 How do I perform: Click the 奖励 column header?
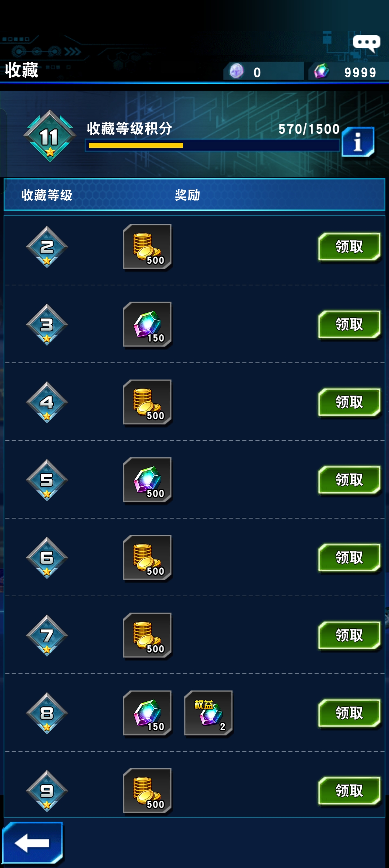point(187,195)
